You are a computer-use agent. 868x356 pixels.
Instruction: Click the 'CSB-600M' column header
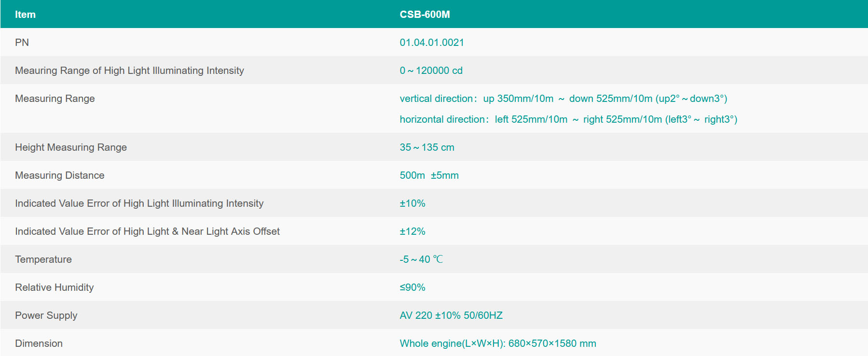coord(425,14)
